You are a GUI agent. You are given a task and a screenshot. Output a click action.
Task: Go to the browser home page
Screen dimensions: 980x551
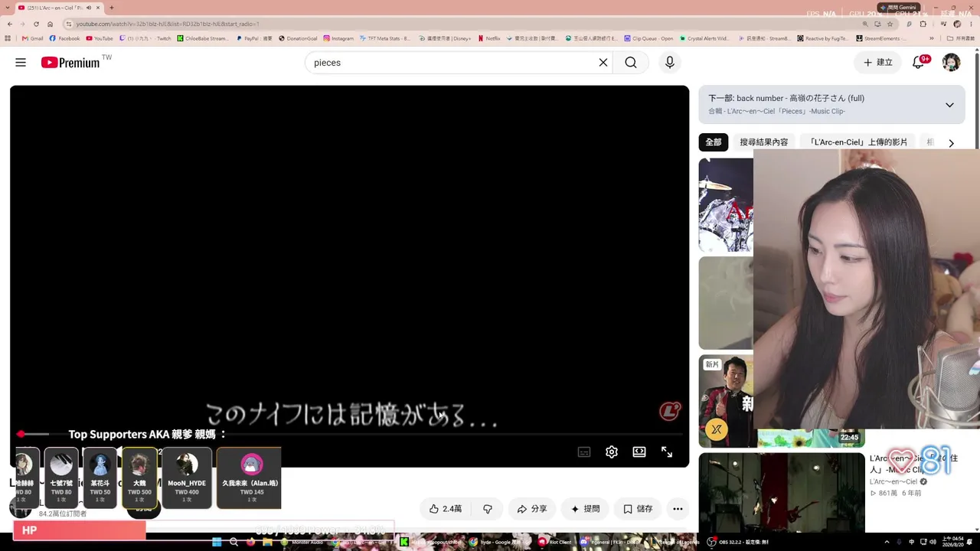[x=50, y=24]
